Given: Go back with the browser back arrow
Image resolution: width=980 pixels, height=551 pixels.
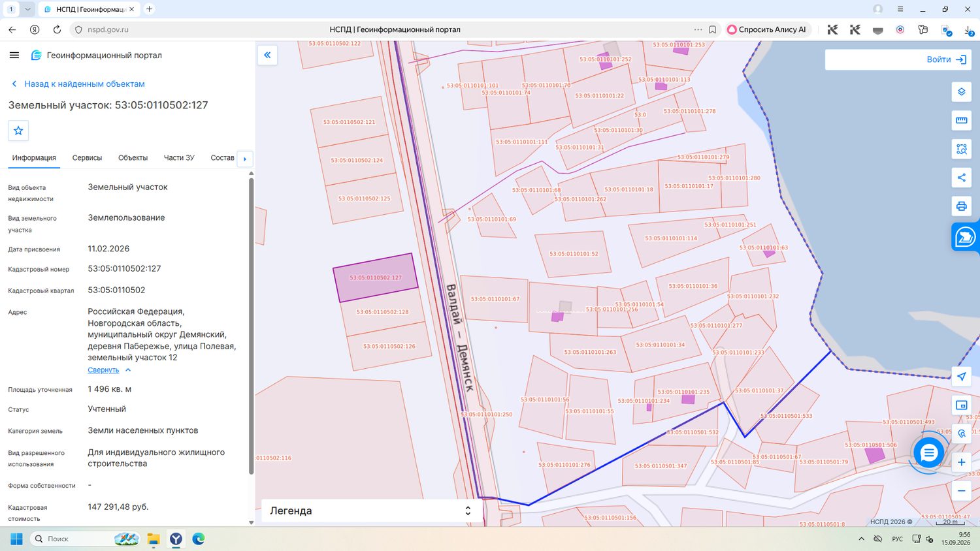Looking at the screenshot, I should tap(12, 29).
